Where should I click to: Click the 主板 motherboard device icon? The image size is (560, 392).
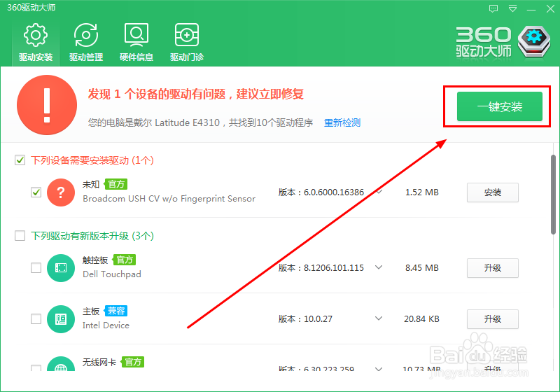[61, 319]
